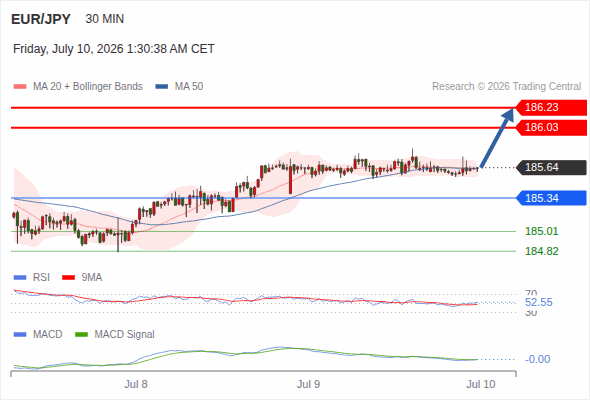Click the 185.64 current price tag

551,167
